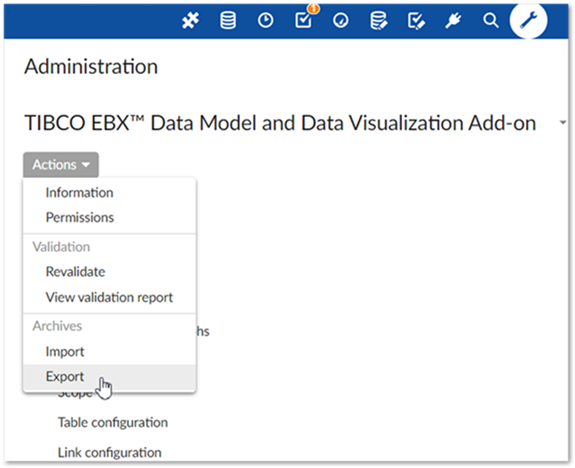Click the database cylinder icon
The image size is (575, 468).
(x=228, y=21)
